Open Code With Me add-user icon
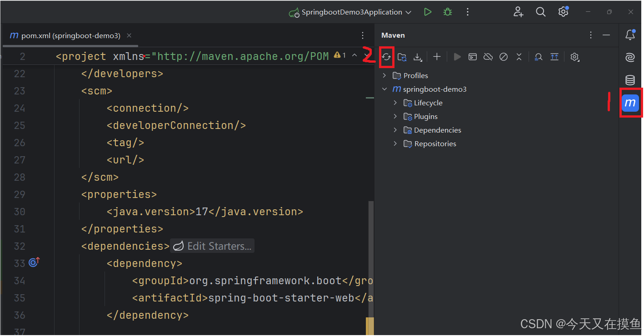The height and width of the screenshot is (336, 644). [518, 12]
